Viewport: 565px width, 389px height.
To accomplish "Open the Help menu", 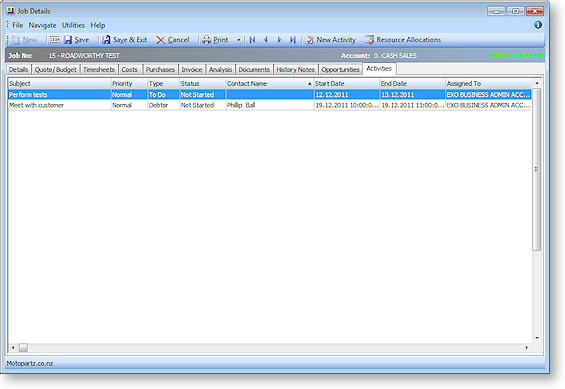I will click(x=98, y=25).
